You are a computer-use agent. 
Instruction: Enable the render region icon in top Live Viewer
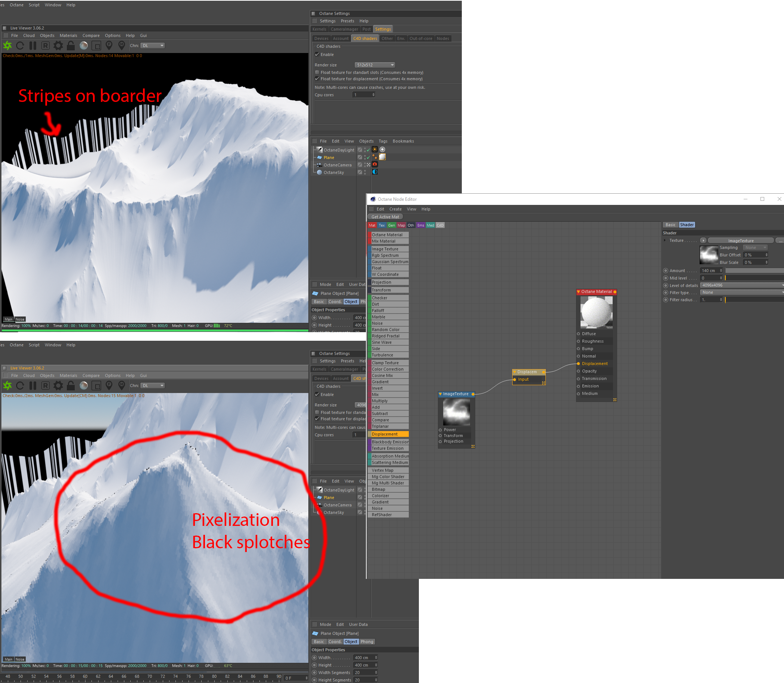coord(96,46)
